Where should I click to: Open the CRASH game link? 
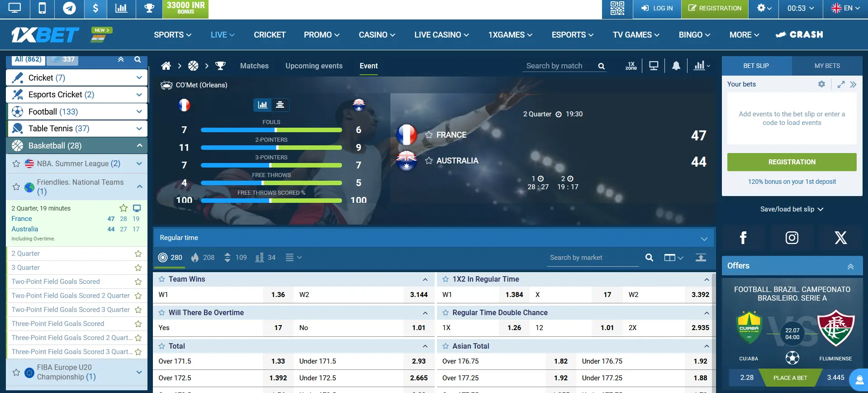click(x=799, y=35)
